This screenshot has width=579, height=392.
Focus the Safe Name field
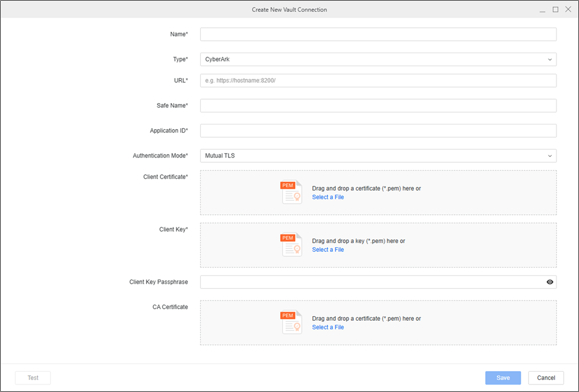coord(378,105)
